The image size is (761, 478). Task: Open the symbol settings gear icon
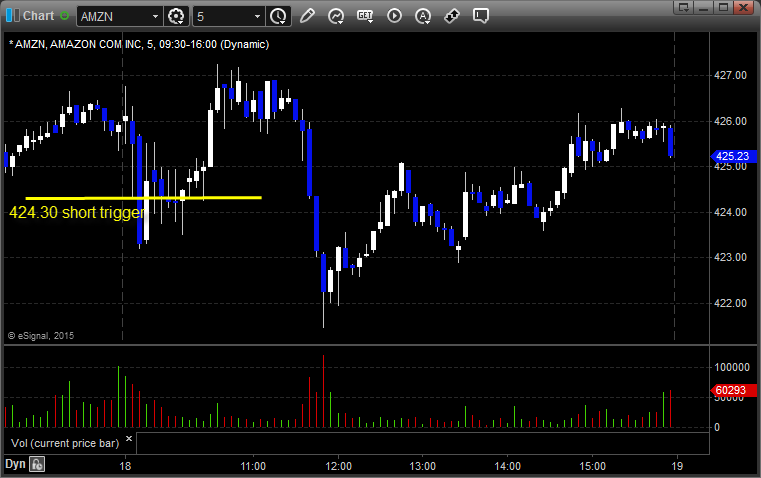[176, 16]
